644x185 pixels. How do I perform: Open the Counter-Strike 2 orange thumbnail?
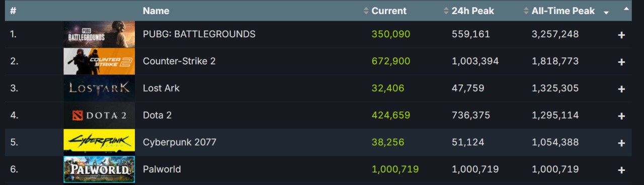(x=99, y=61)
